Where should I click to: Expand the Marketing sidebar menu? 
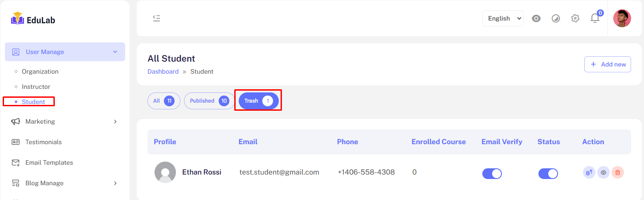click(65, 121)
